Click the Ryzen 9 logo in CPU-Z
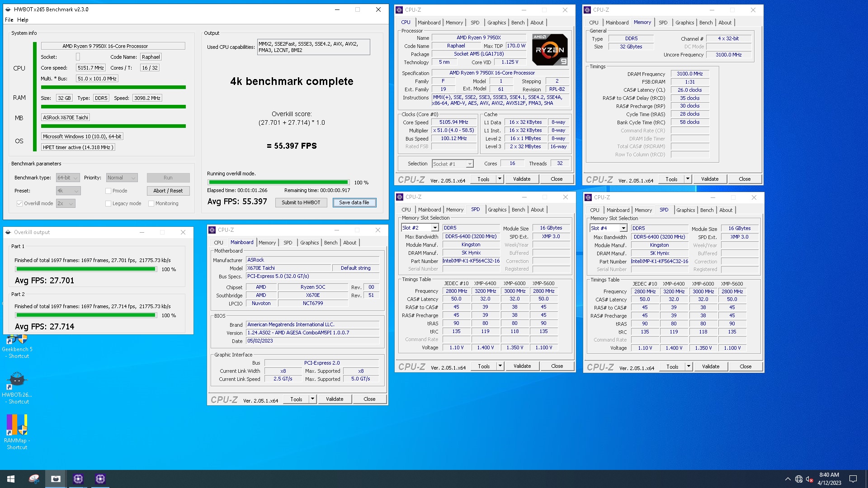This screenshot has width=868, height=488. pyautogui.click(x=550, y=50)
